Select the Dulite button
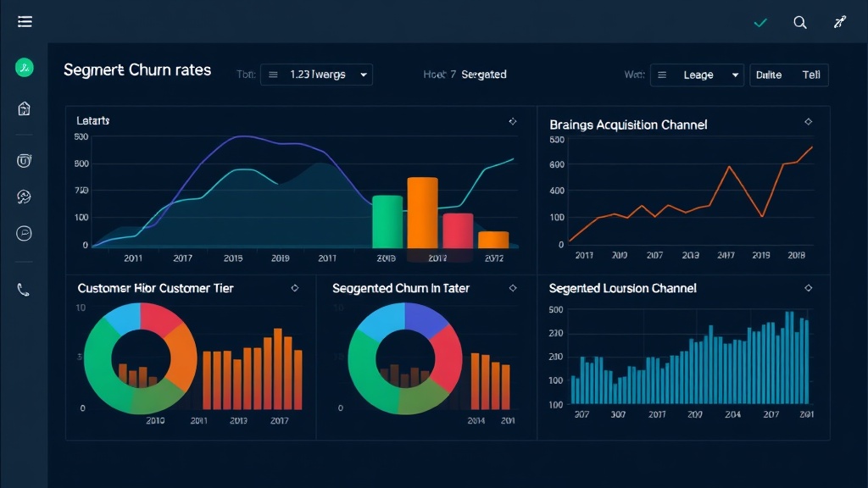Viewport: 868px width, 488px height. [769, 75]
